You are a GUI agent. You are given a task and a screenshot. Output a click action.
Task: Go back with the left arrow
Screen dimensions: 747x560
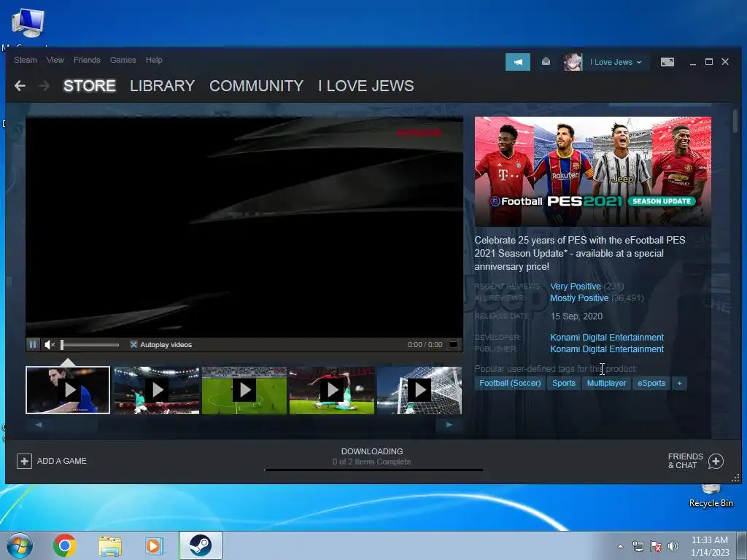click(20, 86)
